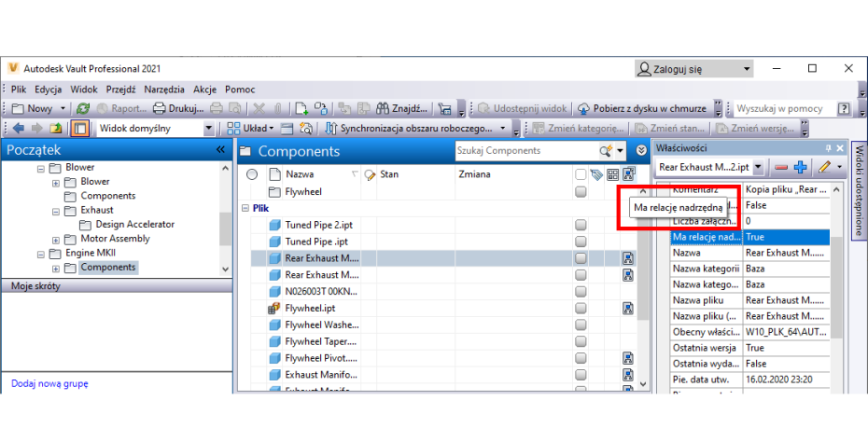Collapse the Engine MKII tree node

[40, 254]
